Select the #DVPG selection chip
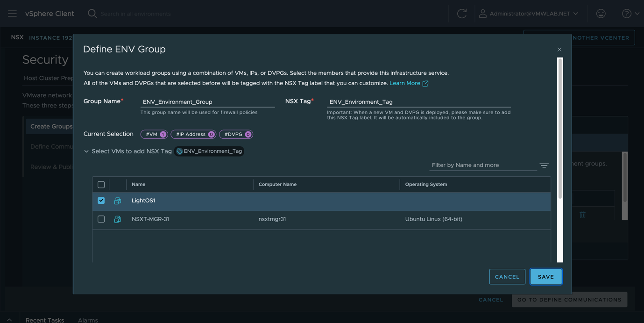The image size is (644, 323). point(236,134)
